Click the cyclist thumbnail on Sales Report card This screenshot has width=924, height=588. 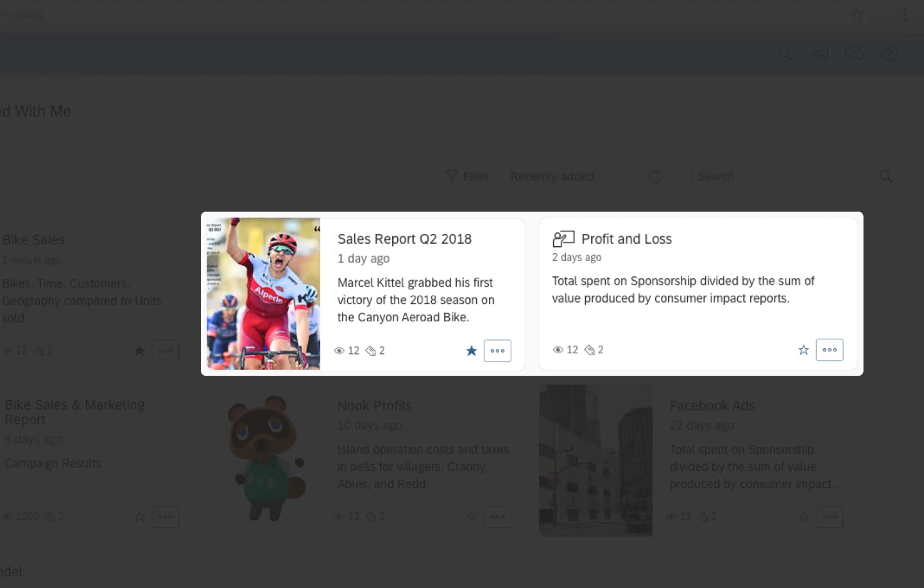click(263, 294)
